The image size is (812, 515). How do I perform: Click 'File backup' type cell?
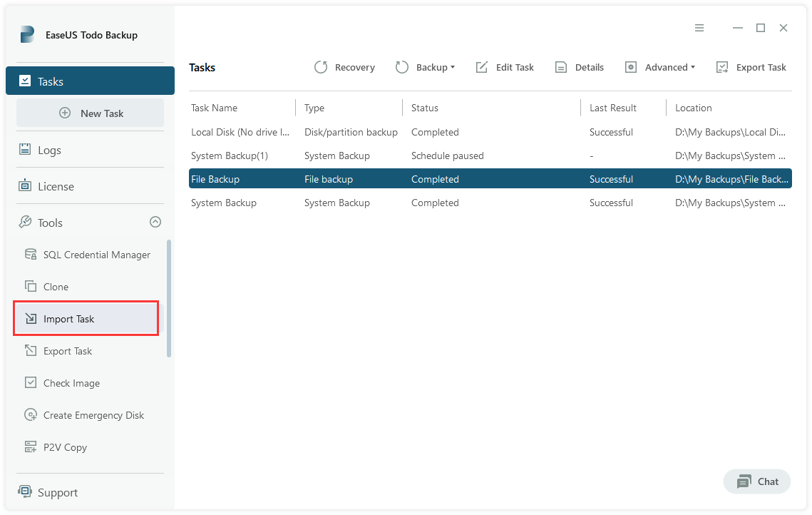[329, 179]
